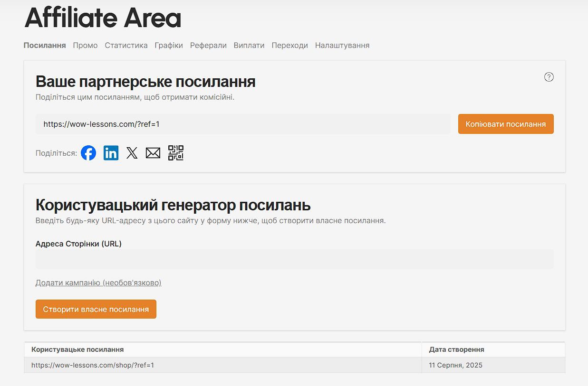Open the Реферали tab
This screenshot has width=588, height=386.
[208, 46]
